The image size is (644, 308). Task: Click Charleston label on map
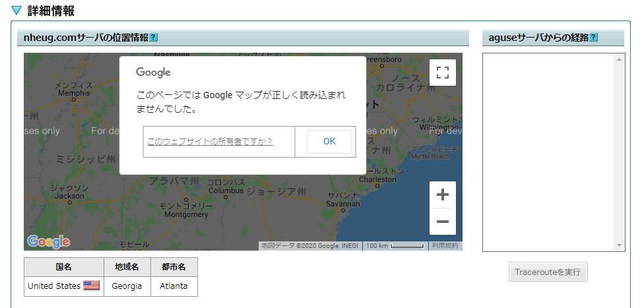coord(377,179)
